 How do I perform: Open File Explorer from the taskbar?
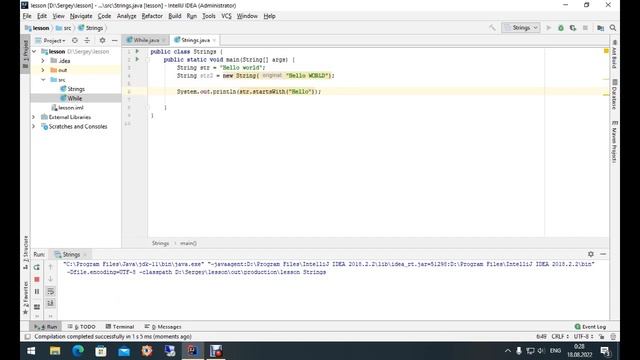coord(55,351)
